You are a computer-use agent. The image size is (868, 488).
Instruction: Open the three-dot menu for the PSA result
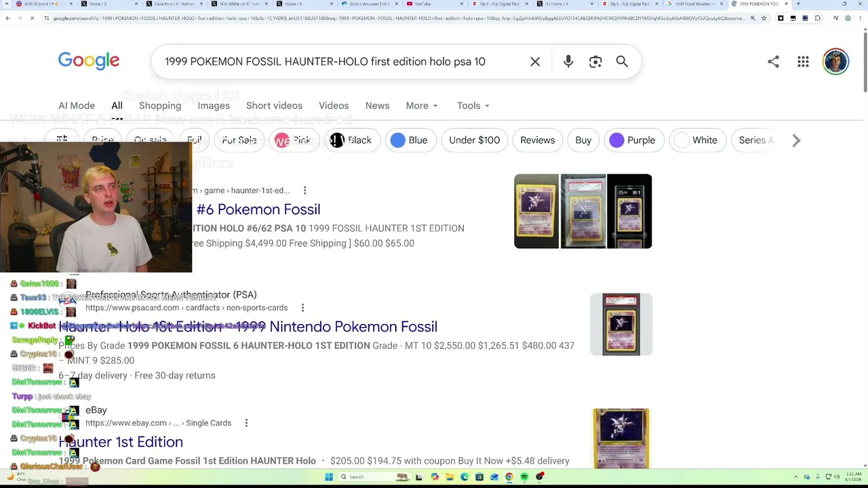[302, 308]
